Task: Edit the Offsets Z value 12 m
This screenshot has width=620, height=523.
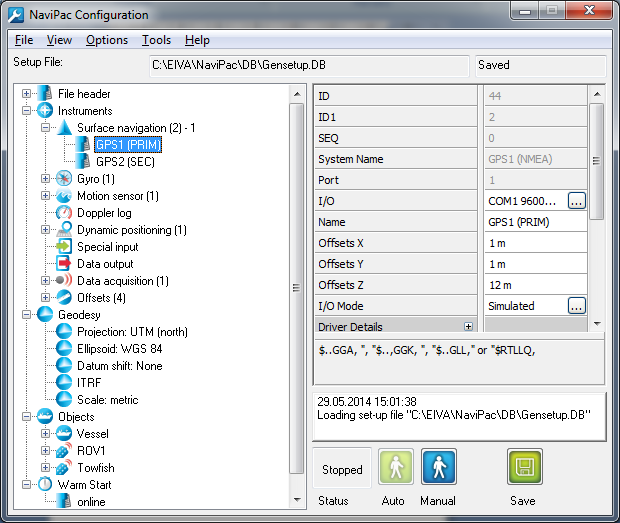Action: click(x=536, y=285)
